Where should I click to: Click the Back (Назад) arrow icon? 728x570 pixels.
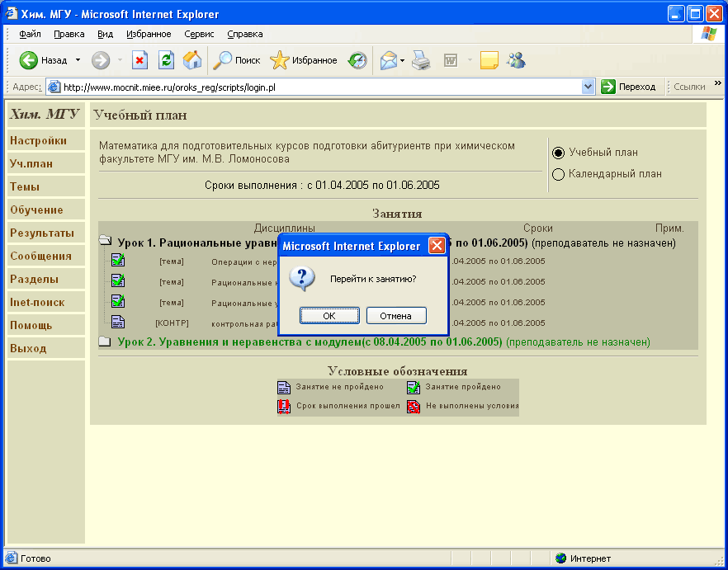[x=28, y=60]
